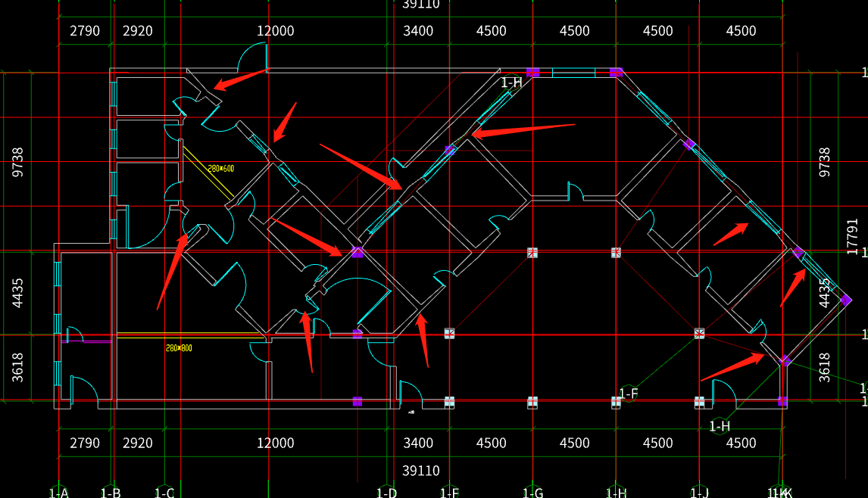Select the 1-C axis label
Image resolution: width=868 pixels, height=498 pixels.
click(x=164, y=493)
